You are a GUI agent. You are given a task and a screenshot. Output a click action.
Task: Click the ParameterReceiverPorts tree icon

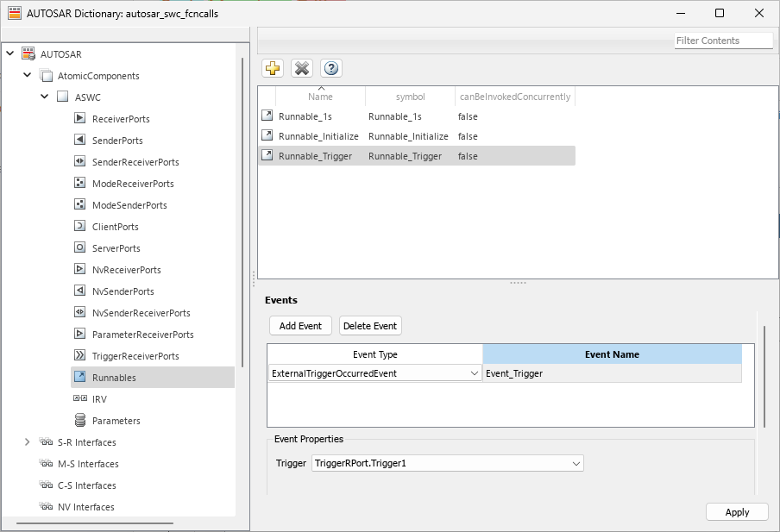[x=79, y=334]
